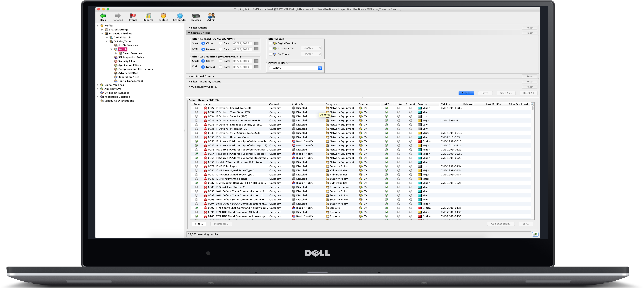Open calendar picker for Last Modified End date
The height and width of the screenshot is (288, 644).
coord(256,67)
